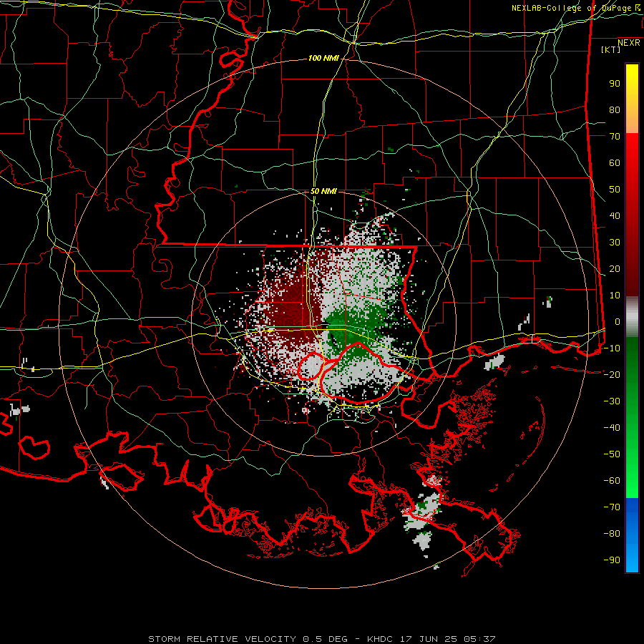Click the Storm Relative Velocity caption at bottom
This screenshot has width=644, height=644.
(321, 639)
